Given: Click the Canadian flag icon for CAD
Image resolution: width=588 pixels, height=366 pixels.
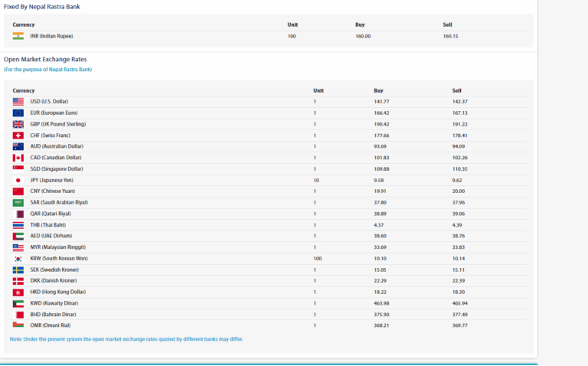Looking at the screenshot, I should (18, 158).
